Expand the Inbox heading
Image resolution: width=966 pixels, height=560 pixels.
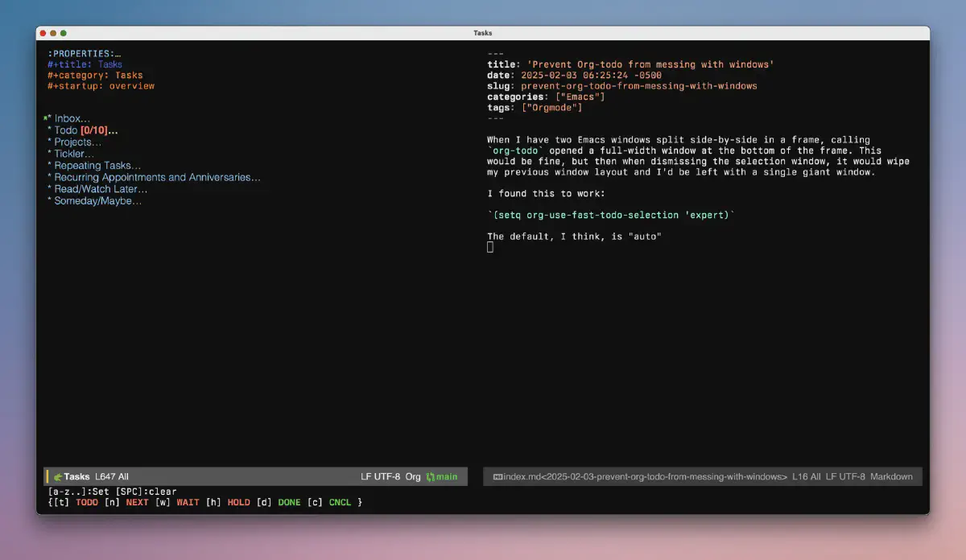click(x=70, y=117)
